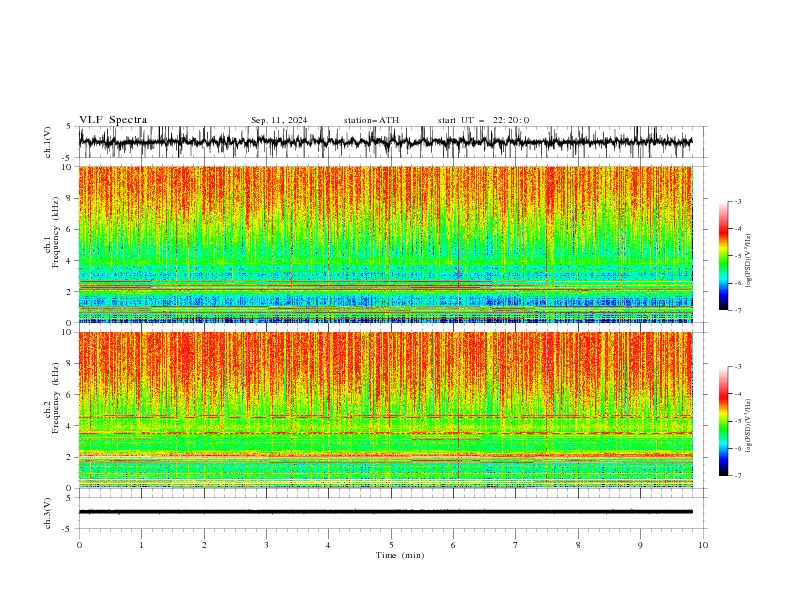Click tick label 9 on the time axis

pyautogui.click(x=640, y=545)
